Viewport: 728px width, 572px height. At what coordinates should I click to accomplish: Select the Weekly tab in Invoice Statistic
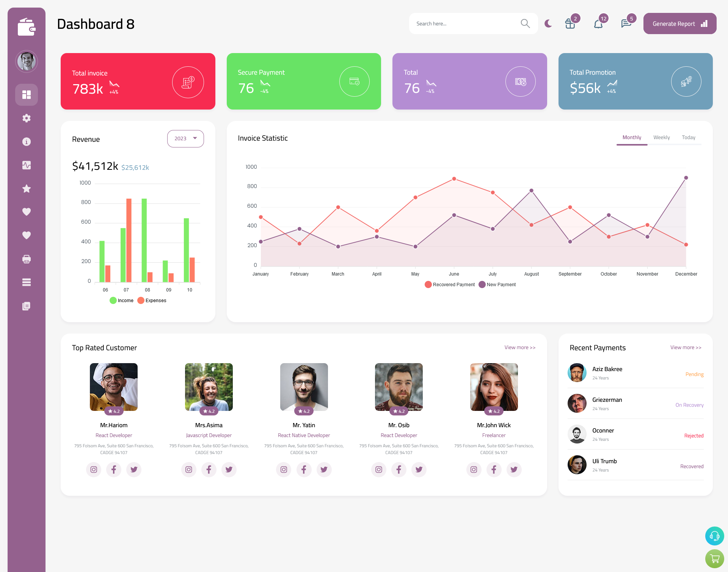pyautogui.click(x=661, y=137)
